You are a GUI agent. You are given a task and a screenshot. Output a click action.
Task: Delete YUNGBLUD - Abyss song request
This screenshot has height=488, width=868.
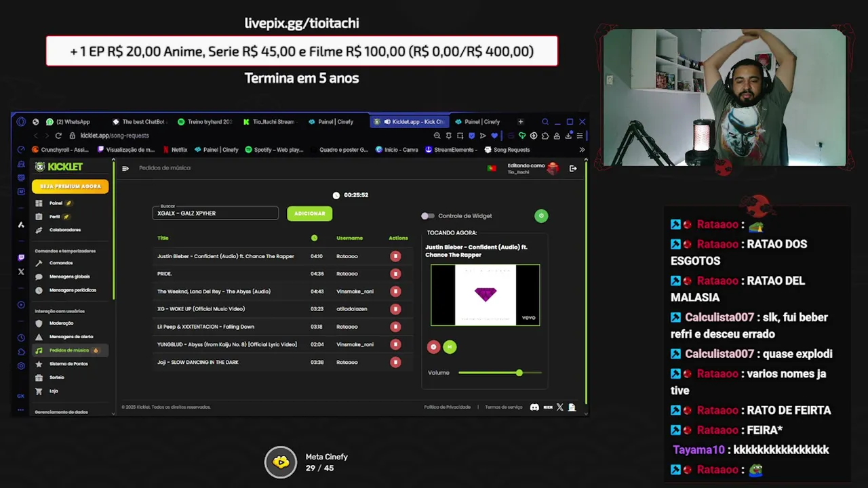coord(395,344)
